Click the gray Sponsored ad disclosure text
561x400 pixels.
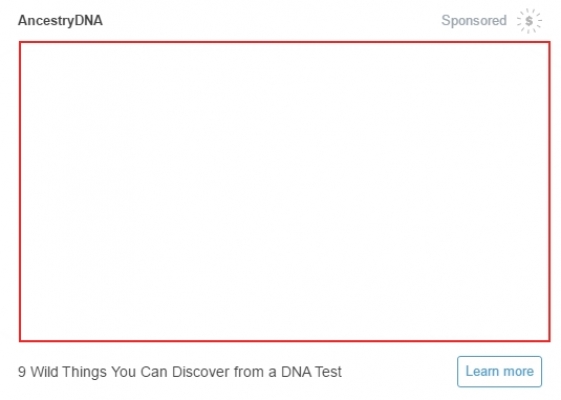tap(474, 20)
